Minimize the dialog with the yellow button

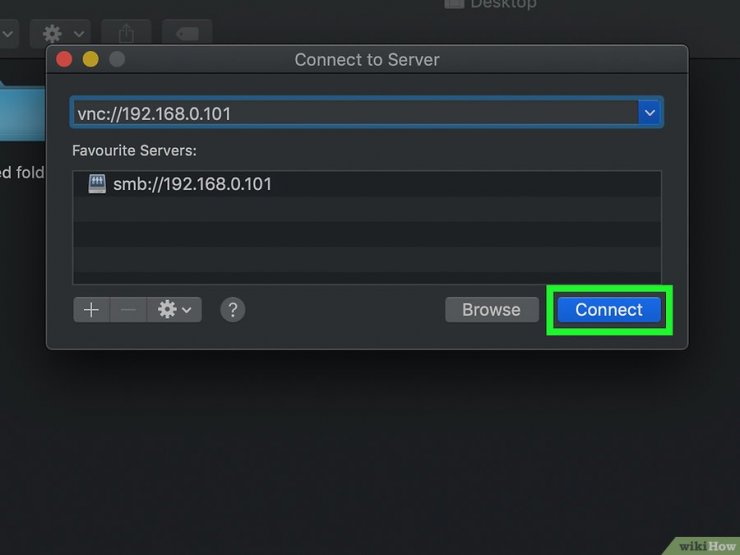pyautogui.click(x=91, y=60)
